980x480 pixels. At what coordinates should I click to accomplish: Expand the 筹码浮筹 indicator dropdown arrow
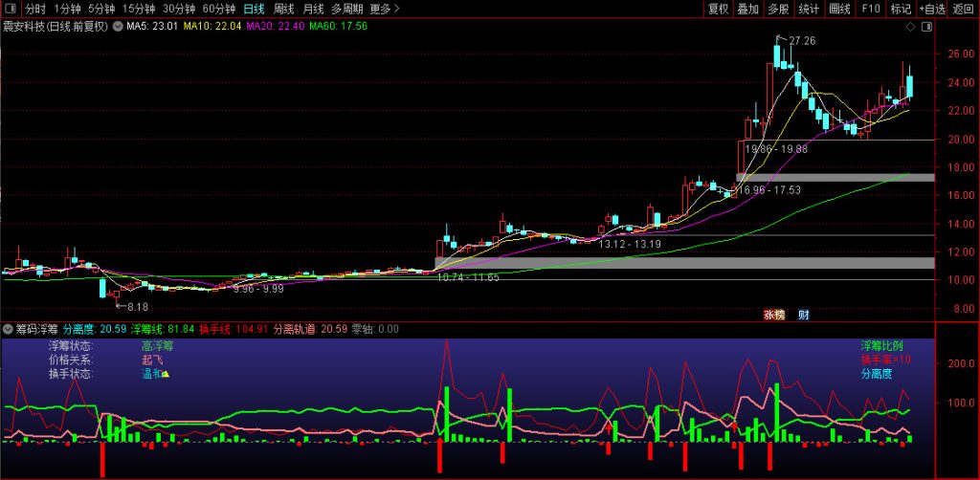coord(10,329)
